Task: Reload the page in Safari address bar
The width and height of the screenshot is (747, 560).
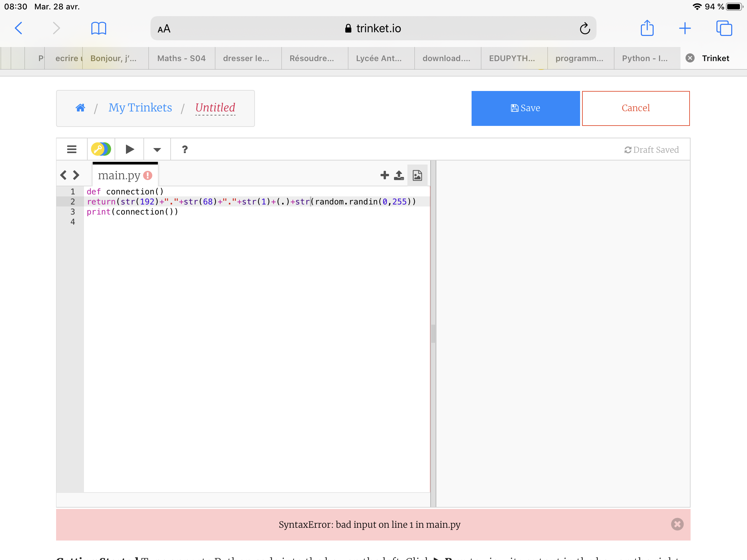Action: tap(584, 29)
